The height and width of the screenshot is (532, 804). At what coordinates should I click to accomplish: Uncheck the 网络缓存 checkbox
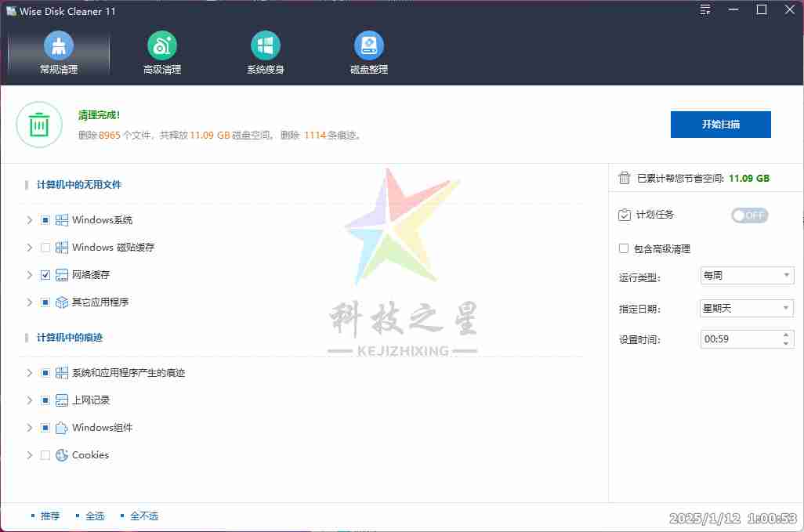click(45, 275)
